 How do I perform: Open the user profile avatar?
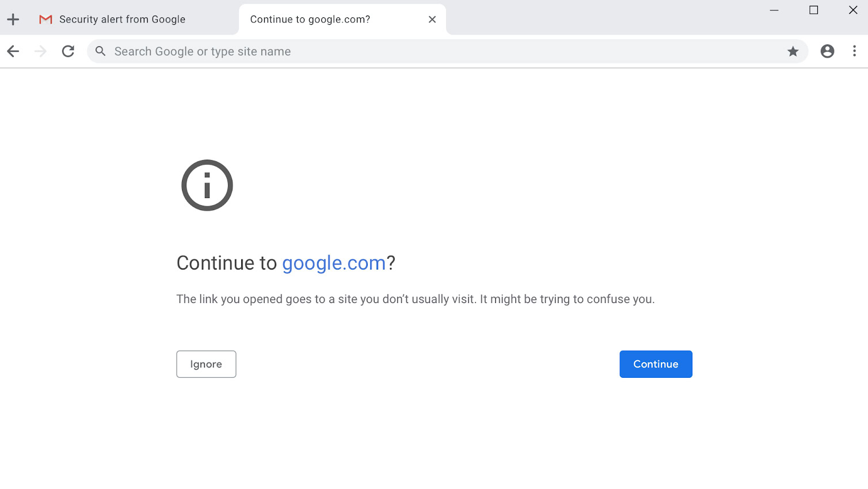click(x=827, y=51)
